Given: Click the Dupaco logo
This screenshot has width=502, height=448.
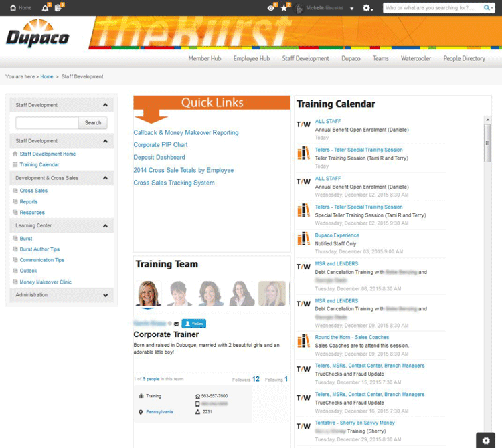Looking at the screenshot, I should coord(37,33).
